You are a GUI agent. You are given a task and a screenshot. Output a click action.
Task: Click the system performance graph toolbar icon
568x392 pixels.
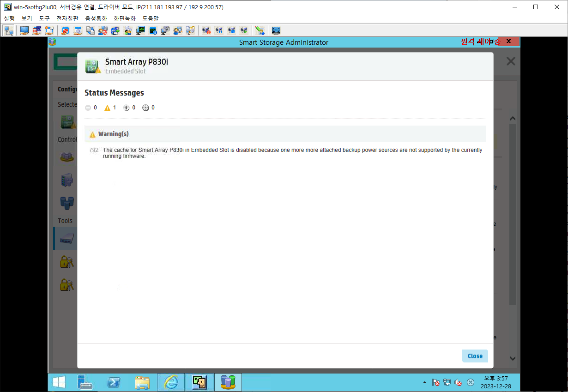[140, 30]
